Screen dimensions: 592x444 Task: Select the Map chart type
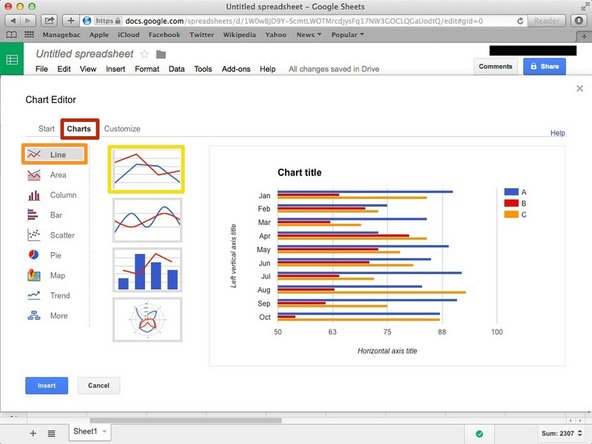point(46,275)
